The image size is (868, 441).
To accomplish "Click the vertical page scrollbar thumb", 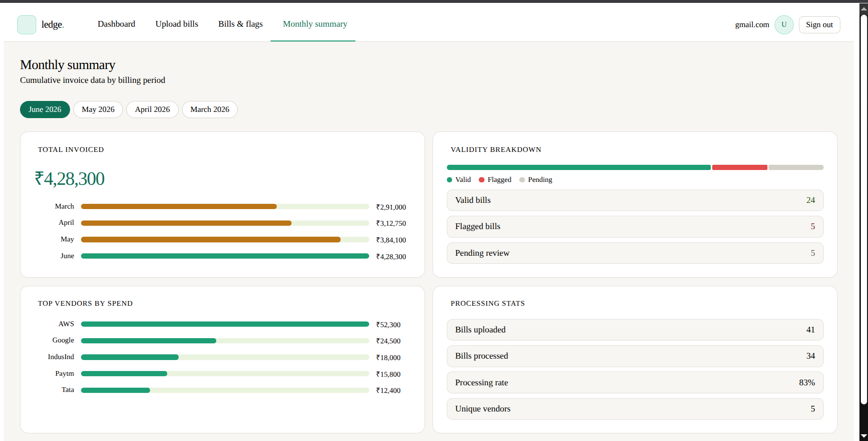I will pos(864,210).
